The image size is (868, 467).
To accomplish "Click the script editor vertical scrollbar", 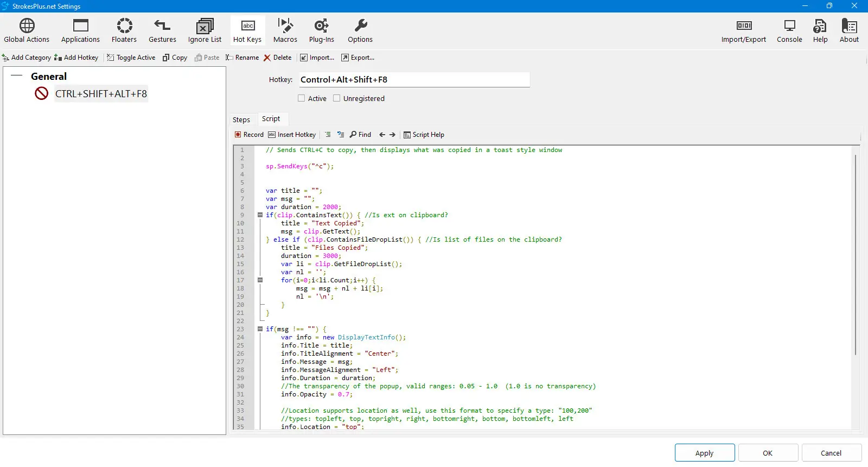I will (x=856, y=255).
